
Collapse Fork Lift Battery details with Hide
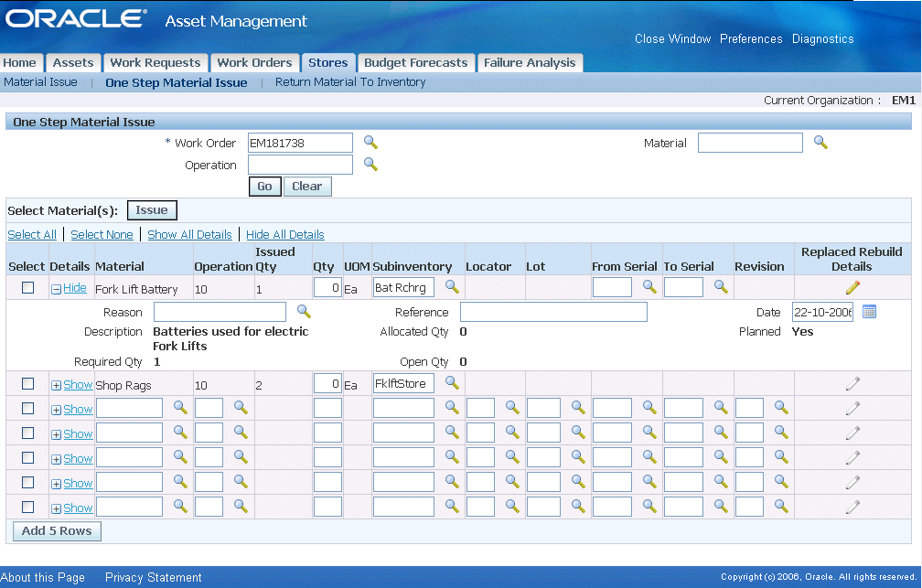70,288
